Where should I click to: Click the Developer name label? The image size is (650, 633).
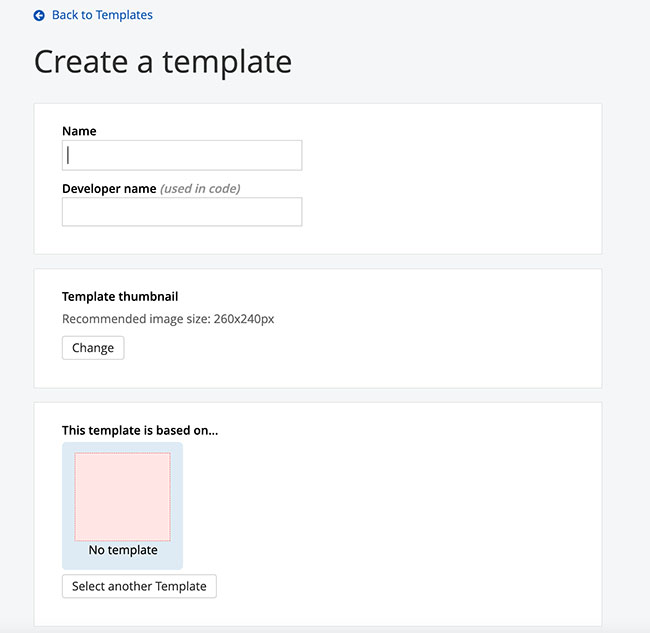click(109, 188)
